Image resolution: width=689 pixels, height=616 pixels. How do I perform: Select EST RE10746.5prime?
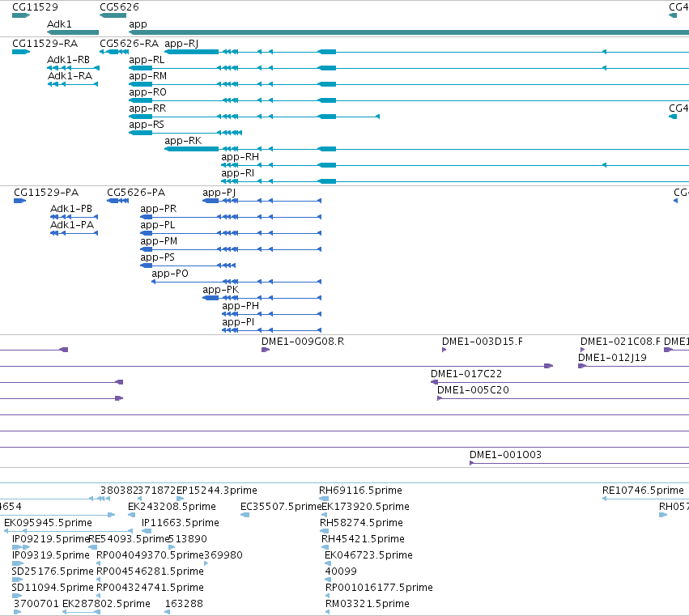coord(645,499)
